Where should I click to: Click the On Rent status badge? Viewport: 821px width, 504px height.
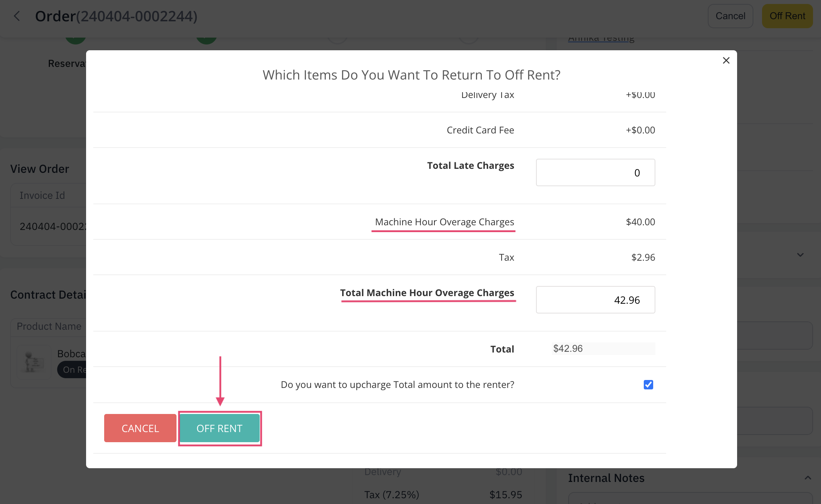click(x=75, y=370)
